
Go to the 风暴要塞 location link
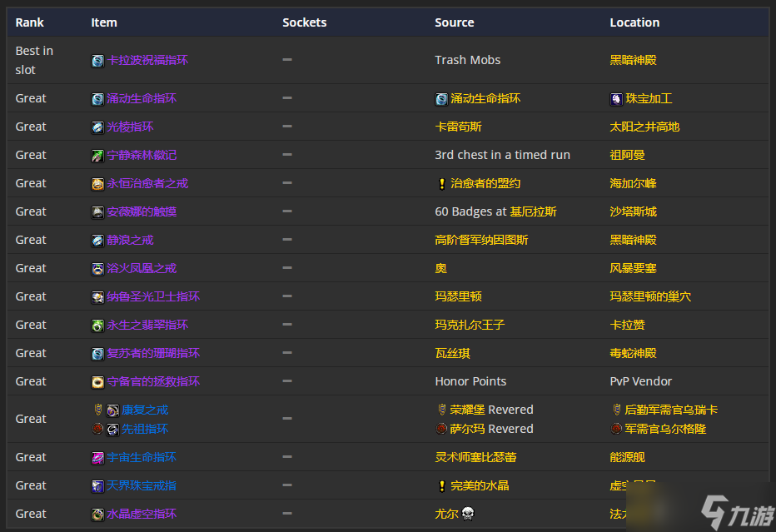tap(633, 269)
